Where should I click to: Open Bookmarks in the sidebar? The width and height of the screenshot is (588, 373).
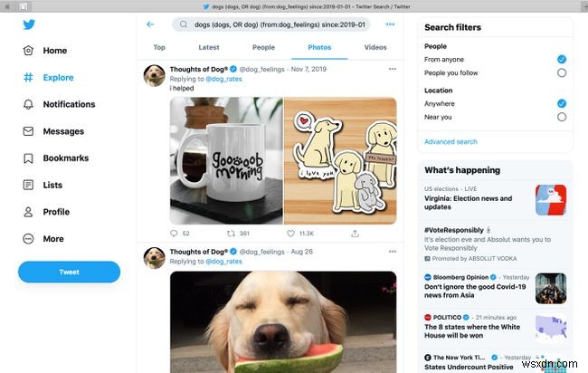[x=65, y=158]
